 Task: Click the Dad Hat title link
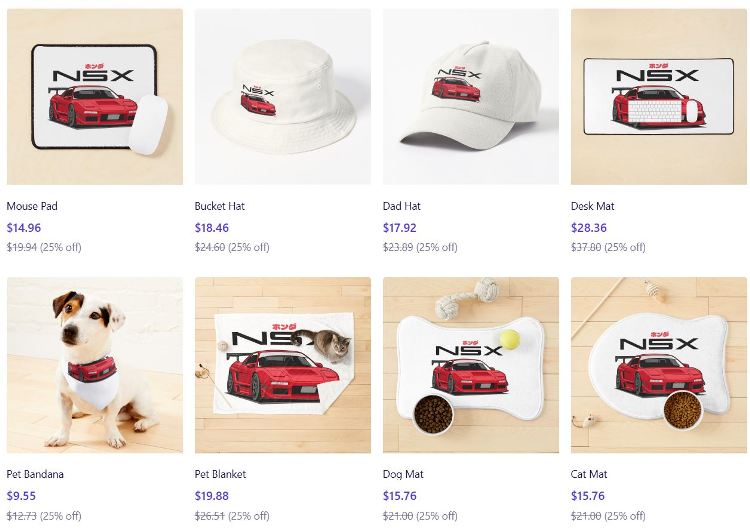(401, 206)
